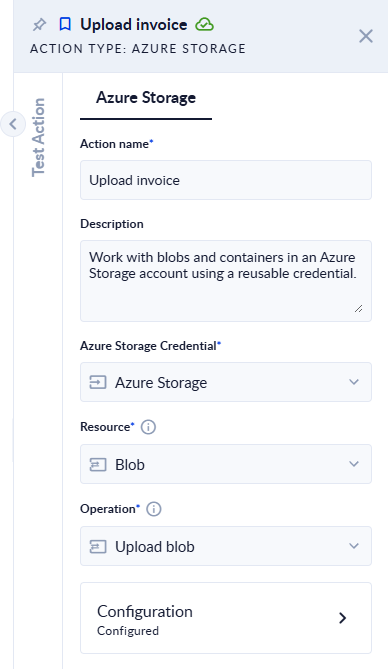Image resolution: width=388 pixels, height=669 pixels.
Task: Click the Resource label text
Action: click(x=105, y=427)
